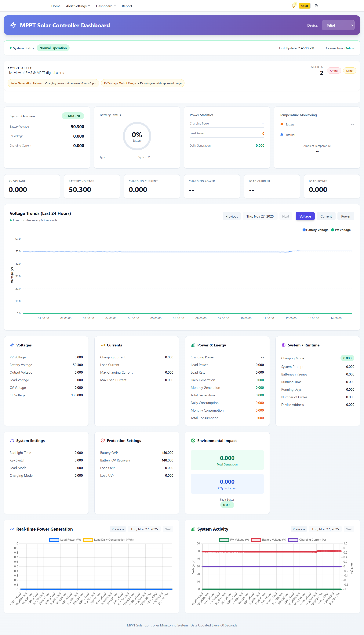Click the Power & Energy bar chart icon
This screenshot has width=364, height=635.
point(193,345)
